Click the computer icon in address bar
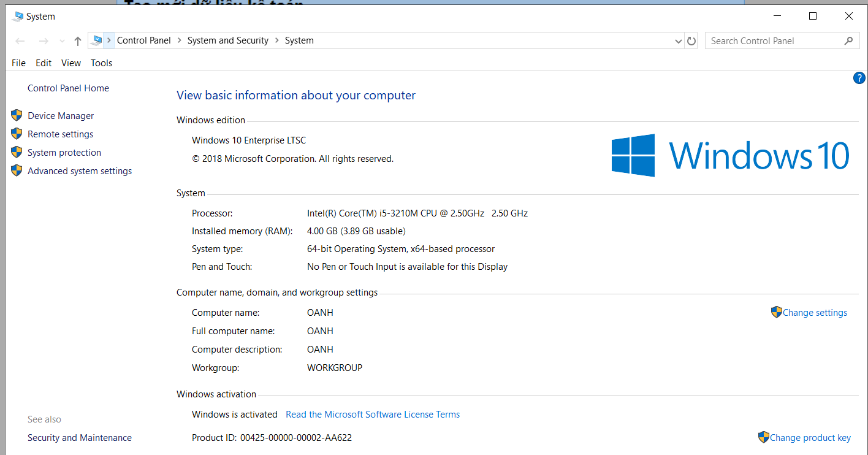 (x=96, y=40)
